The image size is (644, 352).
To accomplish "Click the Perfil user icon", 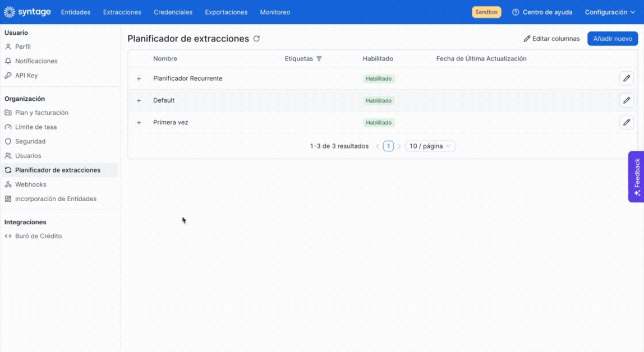I will pos(8,47).
